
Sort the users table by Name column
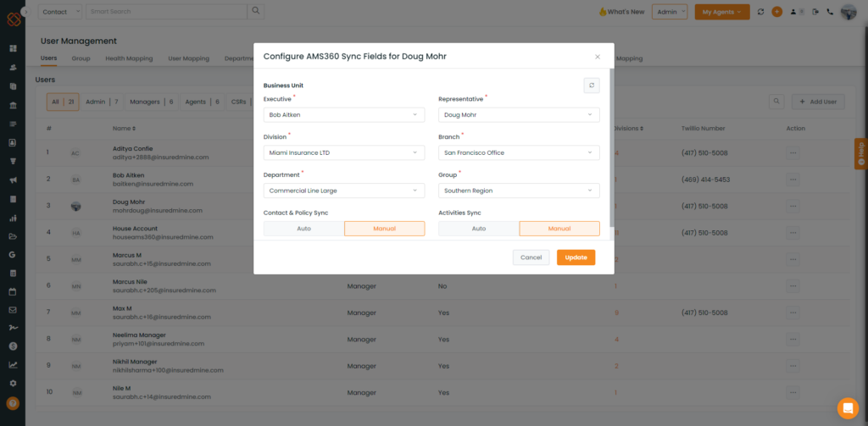[x=124, y=129]
